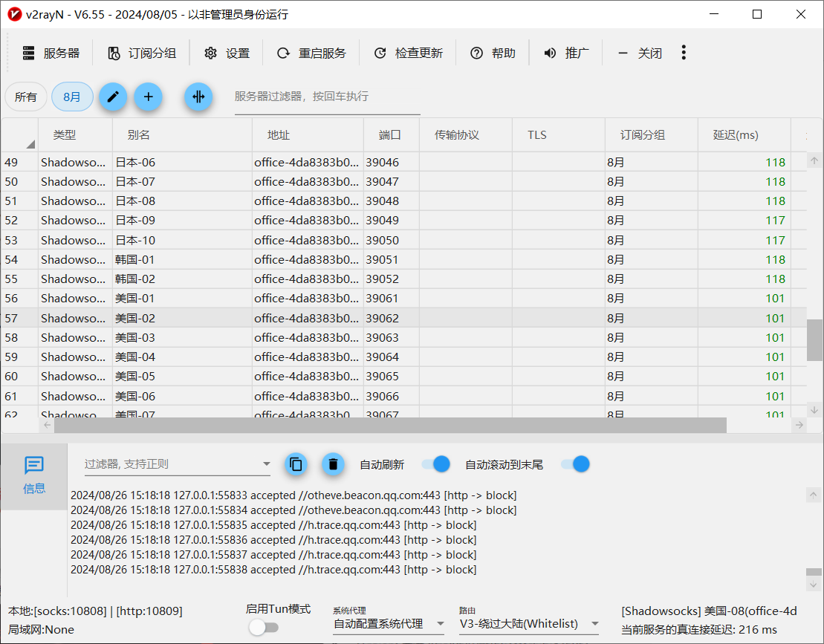Select server row 日本-10
Image resolution: width=824 pixels, height=644 pixels.
tap(403, 240)
